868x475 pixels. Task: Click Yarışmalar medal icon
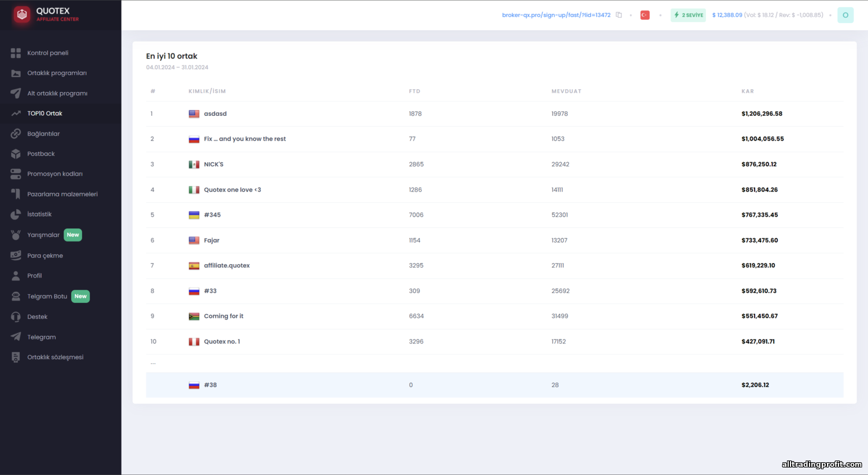pyautogui.click(x=16, y=235)
